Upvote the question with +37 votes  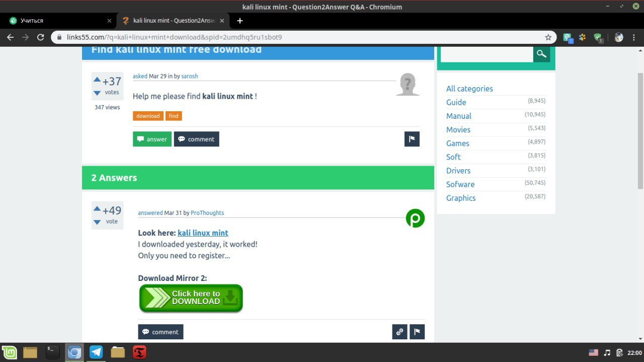click(97, 80)
